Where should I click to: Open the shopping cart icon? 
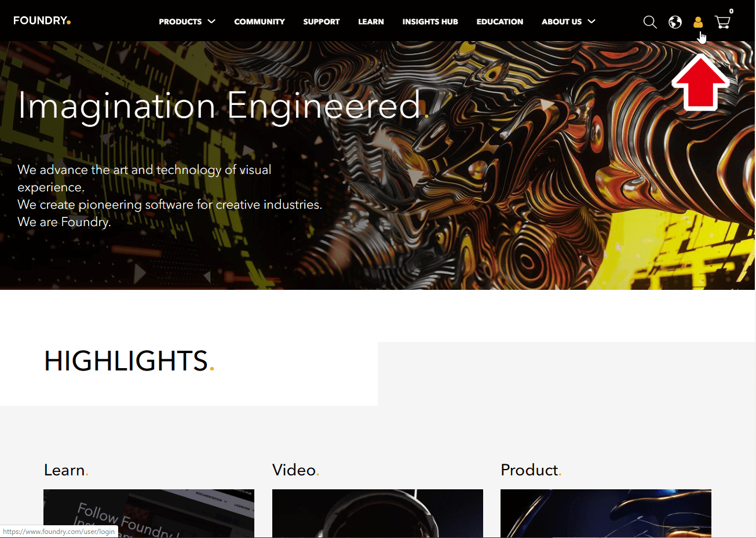[722, 22]
